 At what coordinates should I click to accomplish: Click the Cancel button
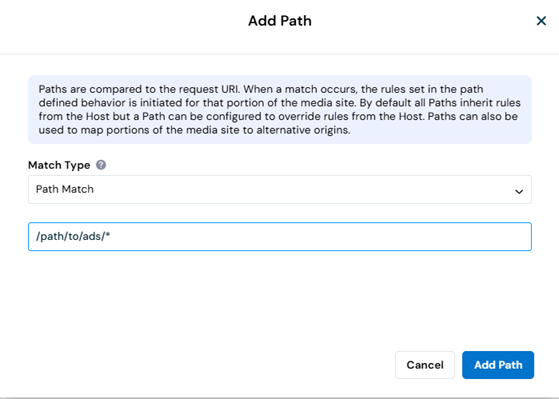[425, 365]
